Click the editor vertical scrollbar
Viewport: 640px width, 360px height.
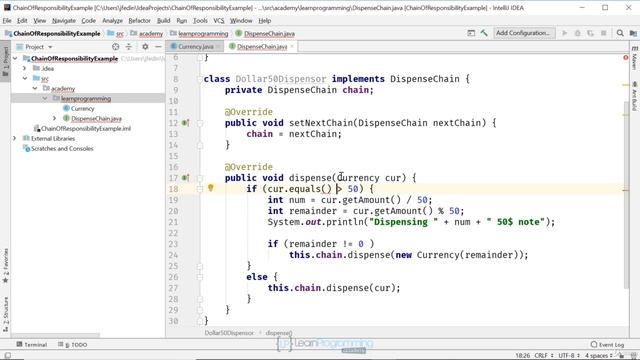(x=626, y=194)
